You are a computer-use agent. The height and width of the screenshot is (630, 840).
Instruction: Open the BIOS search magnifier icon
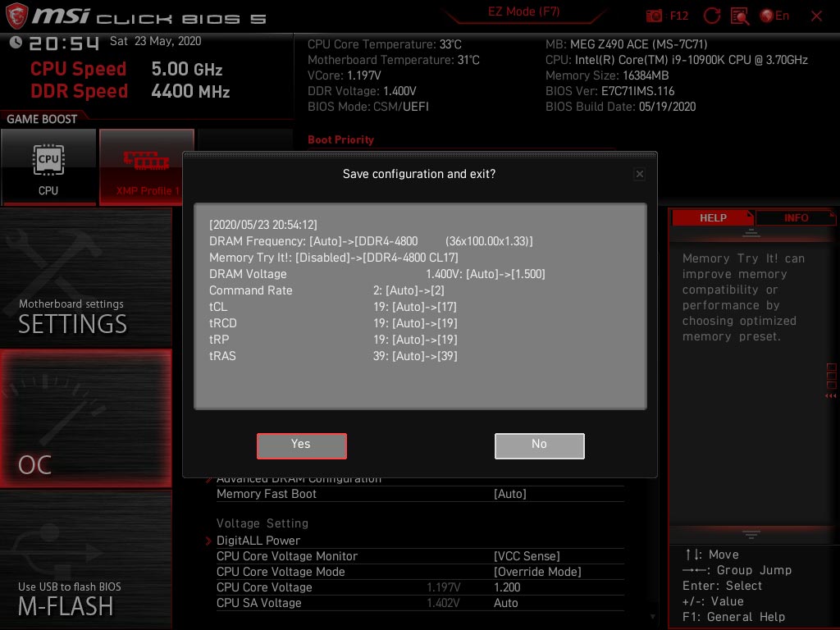coord(740,16)
